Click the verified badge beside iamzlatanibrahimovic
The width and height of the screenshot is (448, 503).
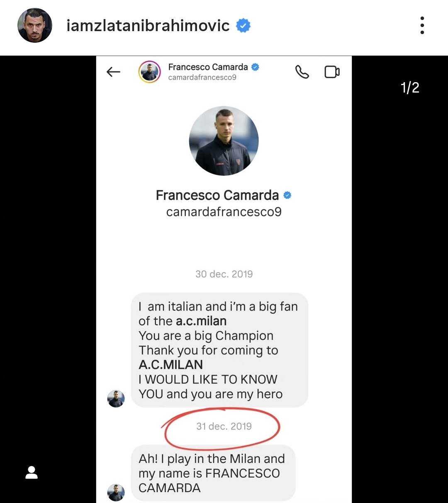point(243,26)
